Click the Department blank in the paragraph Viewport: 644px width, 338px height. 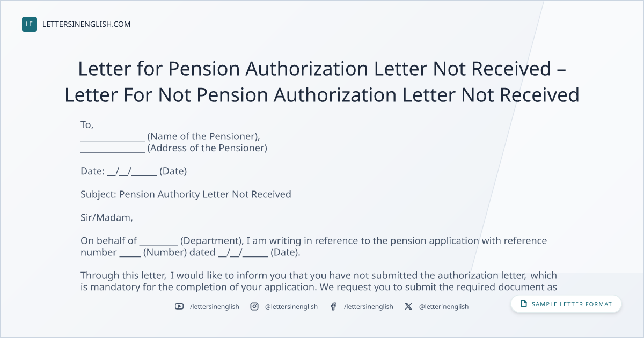158,241
